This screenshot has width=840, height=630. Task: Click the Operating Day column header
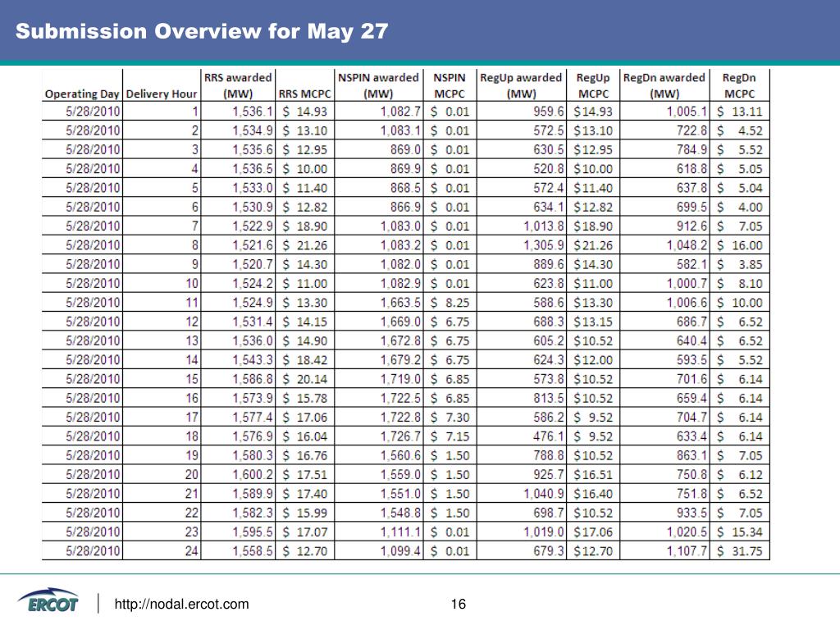click(81, 94)
